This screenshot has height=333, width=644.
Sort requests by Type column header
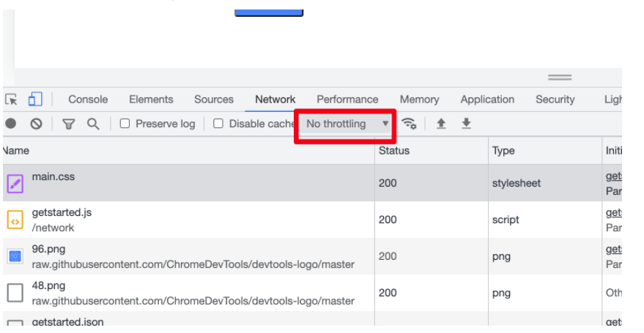545,151
